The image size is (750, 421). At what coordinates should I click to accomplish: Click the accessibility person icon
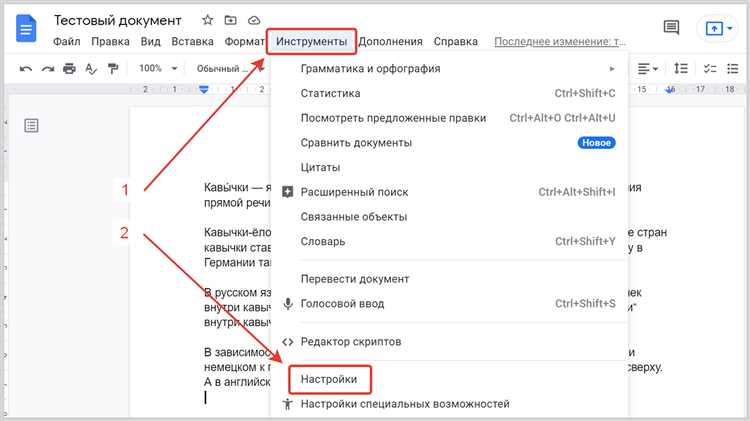click(287, 404)
